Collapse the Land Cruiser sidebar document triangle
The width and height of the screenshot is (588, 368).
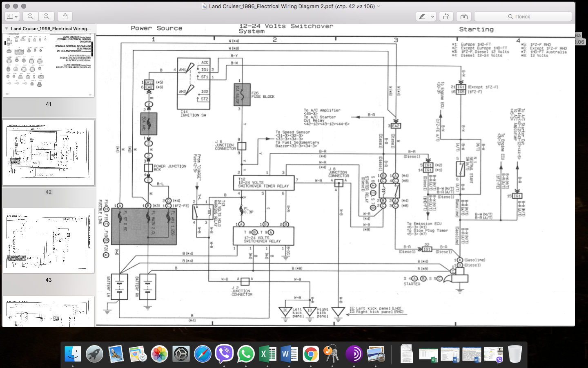coord(7,29)
